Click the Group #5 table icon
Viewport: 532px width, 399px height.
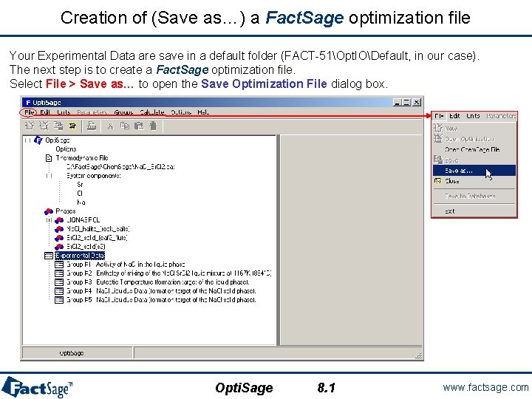click(59, 299)
